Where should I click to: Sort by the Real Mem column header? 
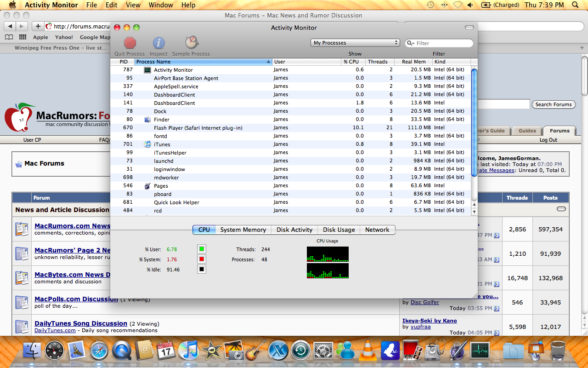(x=413, y=62)
